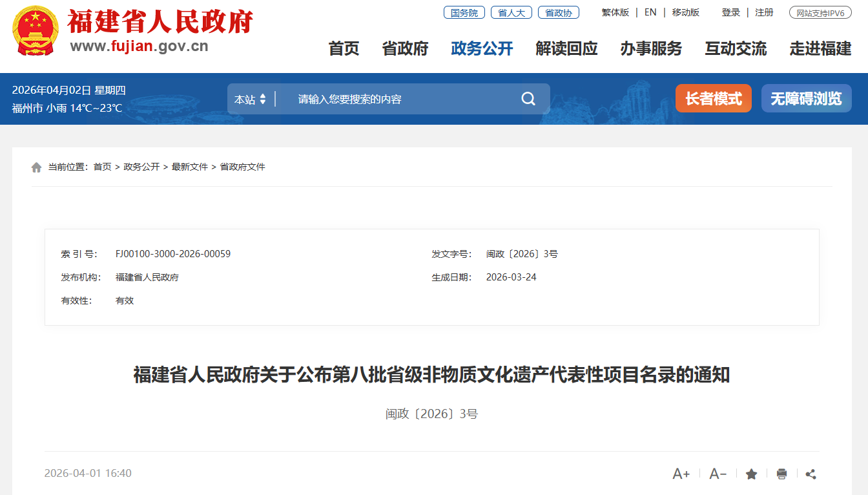
Task: Expand the 本站 search scope dropdown
Action: (x=250, y=100)
